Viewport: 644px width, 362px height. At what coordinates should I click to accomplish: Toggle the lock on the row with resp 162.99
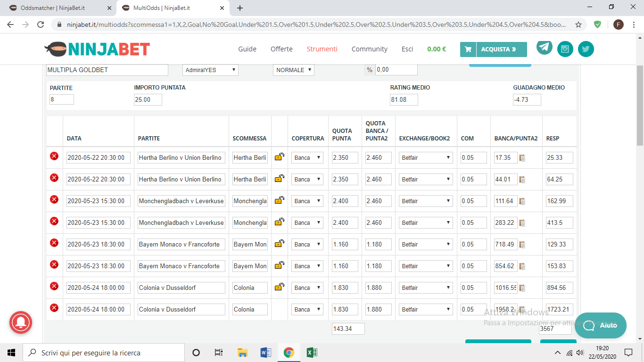280,200
